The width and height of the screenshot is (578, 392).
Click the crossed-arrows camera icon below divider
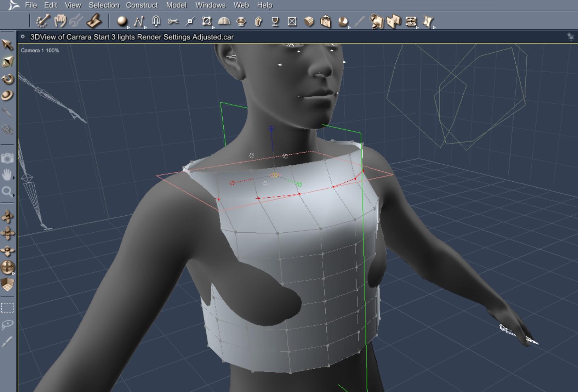(7, 216)
